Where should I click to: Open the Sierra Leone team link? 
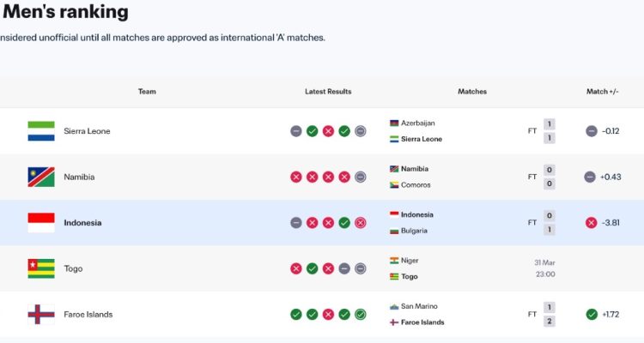point(87,131)
